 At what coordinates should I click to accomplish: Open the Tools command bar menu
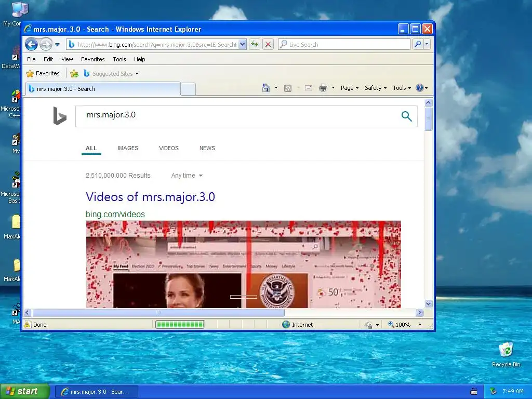click(x=402, y=88)
